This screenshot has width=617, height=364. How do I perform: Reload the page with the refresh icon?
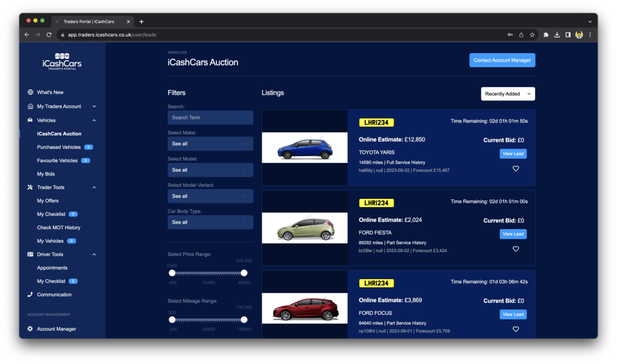tap(49, 34)
